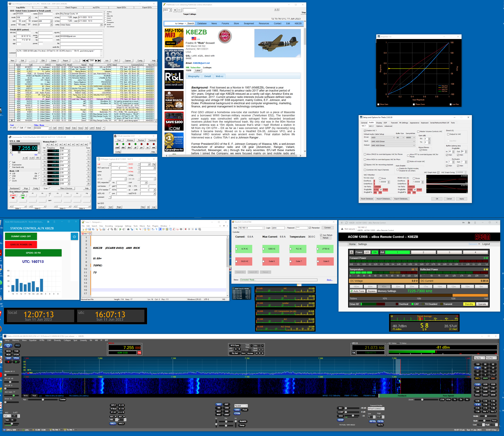The height and width of the screenshot is (436, 504).
Task: Click the Notepad++ Print icon
Action: [104, 229]
